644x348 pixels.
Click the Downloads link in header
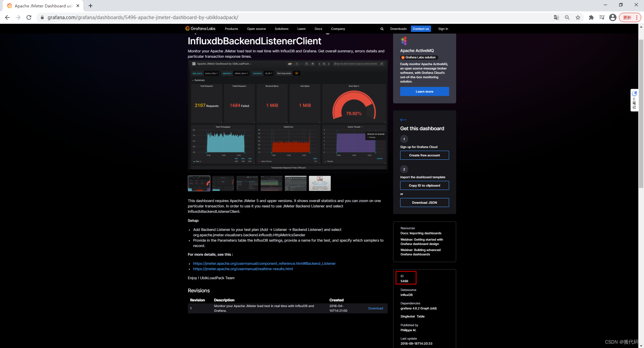tap(398, 29)
